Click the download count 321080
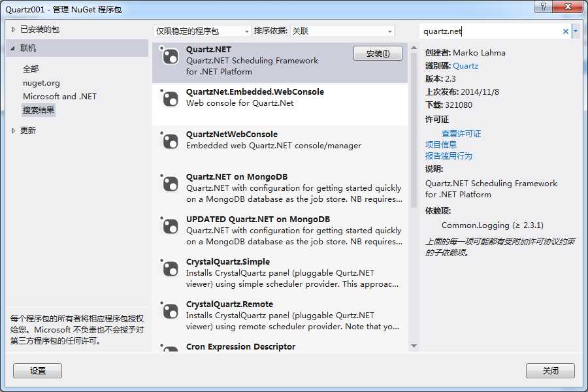 pos(459,105)
